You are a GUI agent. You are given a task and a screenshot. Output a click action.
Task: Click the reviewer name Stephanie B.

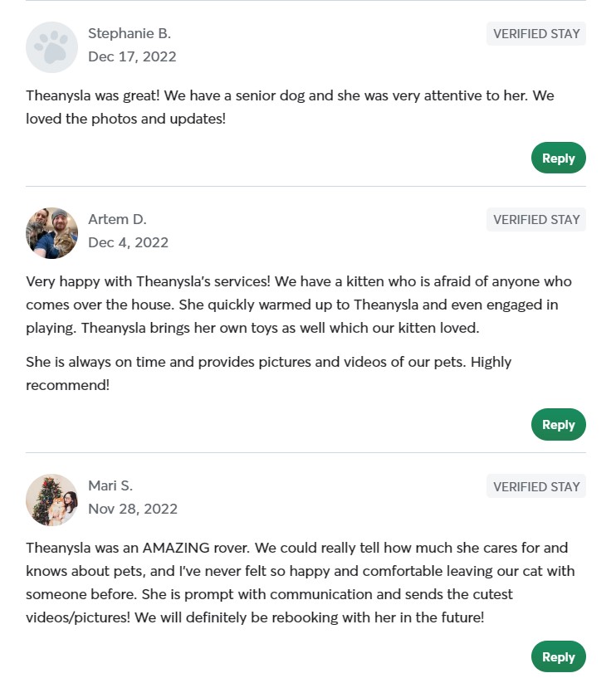click(x=130, y=34)
